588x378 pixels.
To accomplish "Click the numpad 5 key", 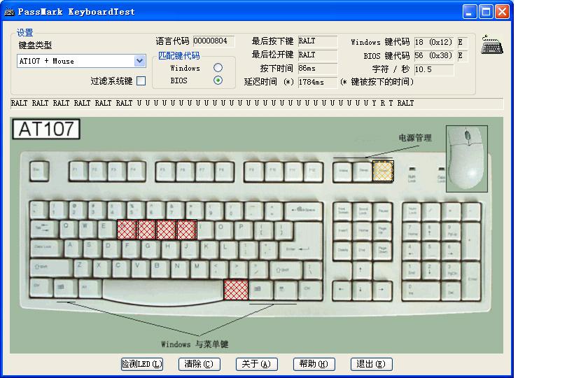I will (x=431, y=251).
